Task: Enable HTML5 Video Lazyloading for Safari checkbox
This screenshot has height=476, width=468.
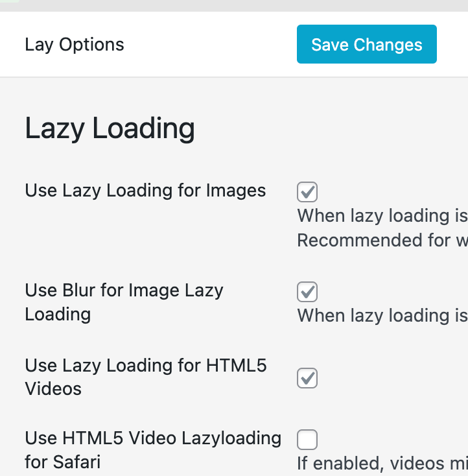Action: [x=307, y=440]
